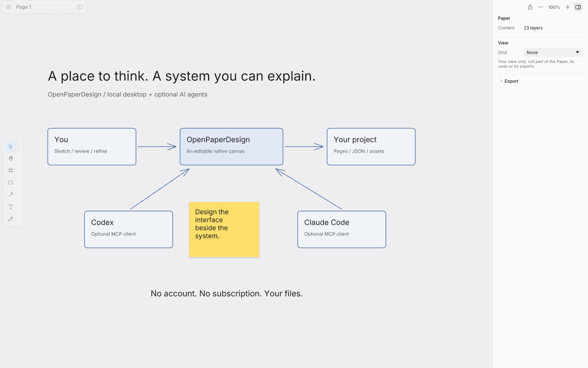Select the OpenPaperDesign center box
588x368 pixels.
(x=232, y=146)
